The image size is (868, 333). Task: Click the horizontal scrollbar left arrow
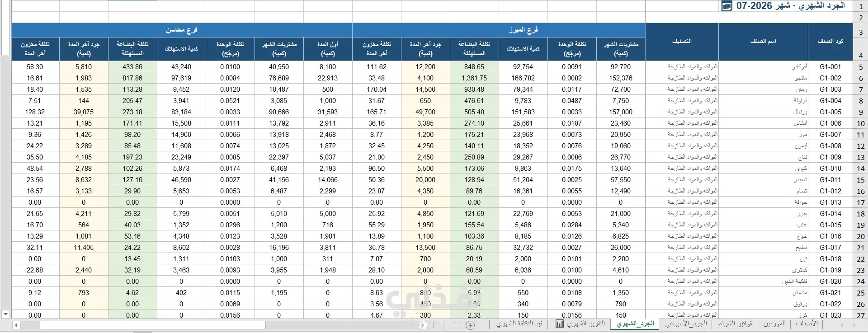click(x=16, y=325)
